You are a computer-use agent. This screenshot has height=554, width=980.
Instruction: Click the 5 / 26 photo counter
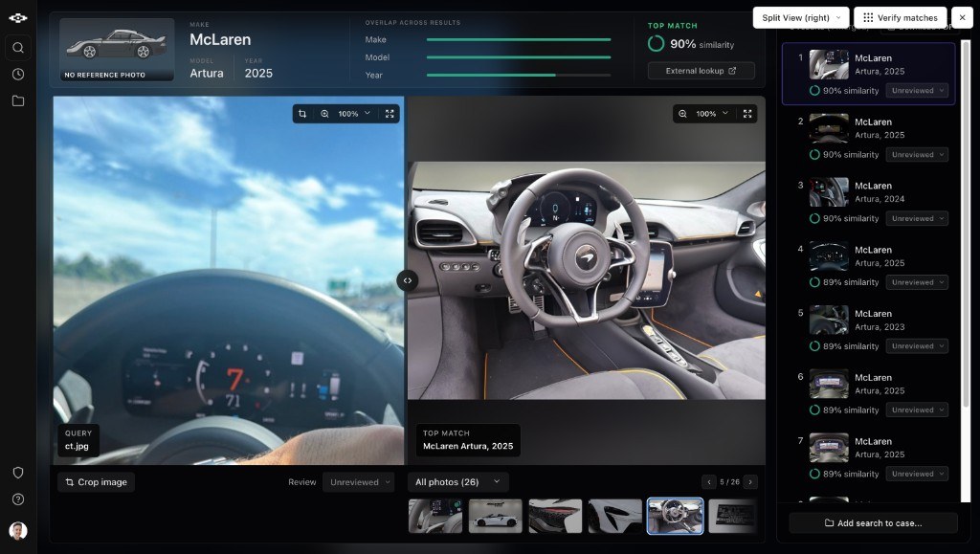click(x=729, y=482)
